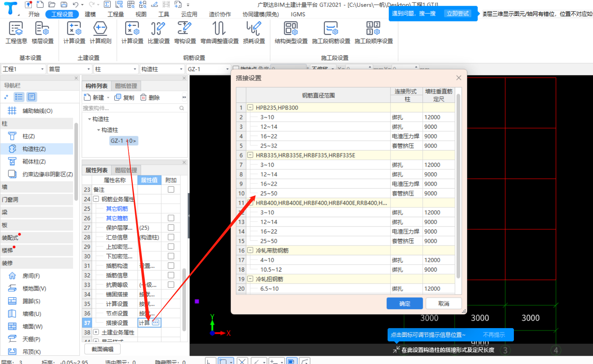Toggle 附加 checkbox for 保护层厚度 row

click(171, 227)
